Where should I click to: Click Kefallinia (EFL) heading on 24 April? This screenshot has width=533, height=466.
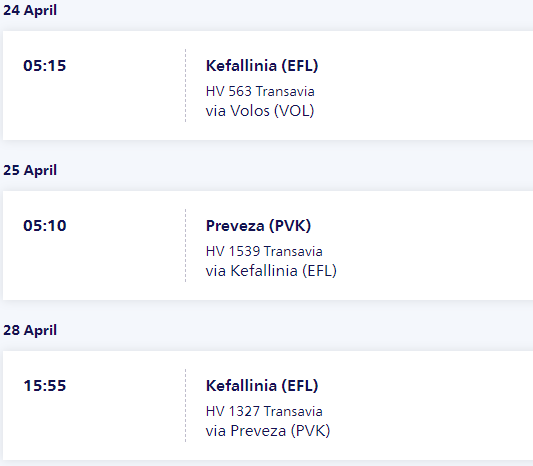262,66
